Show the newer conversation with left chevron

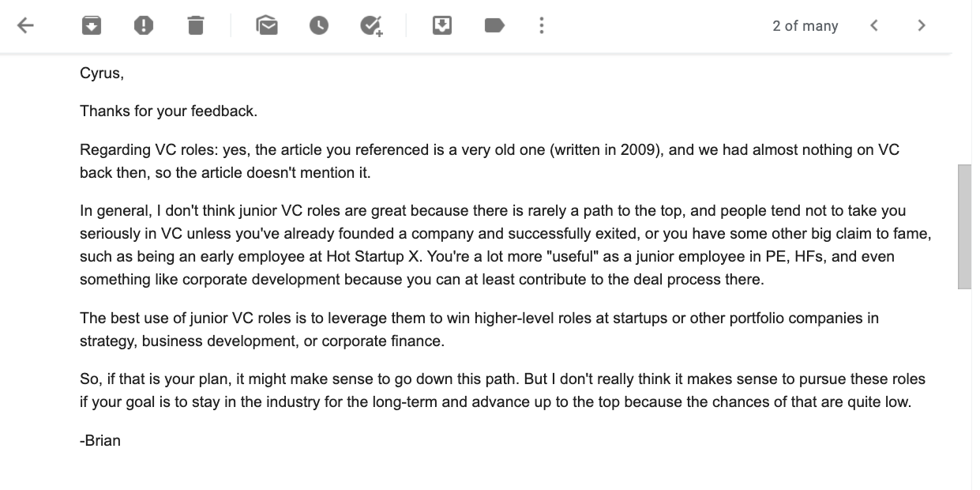point(874,25)
